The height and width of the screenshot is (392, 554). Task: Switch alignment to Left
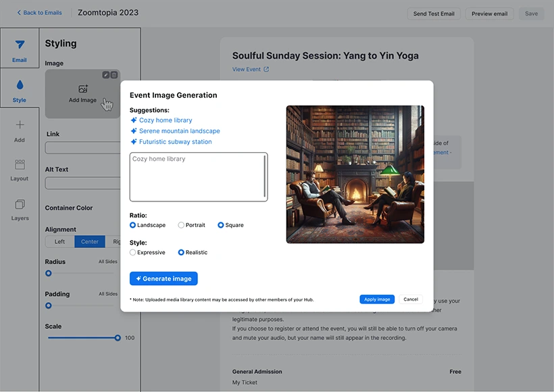click(x=58, y=241)
